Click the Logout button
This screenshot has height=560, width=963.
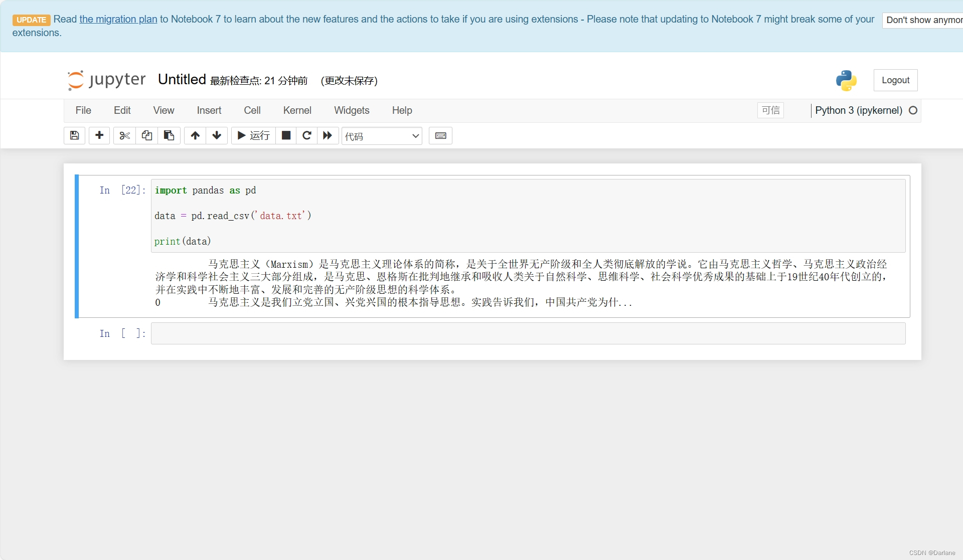[x=895, y=80]
